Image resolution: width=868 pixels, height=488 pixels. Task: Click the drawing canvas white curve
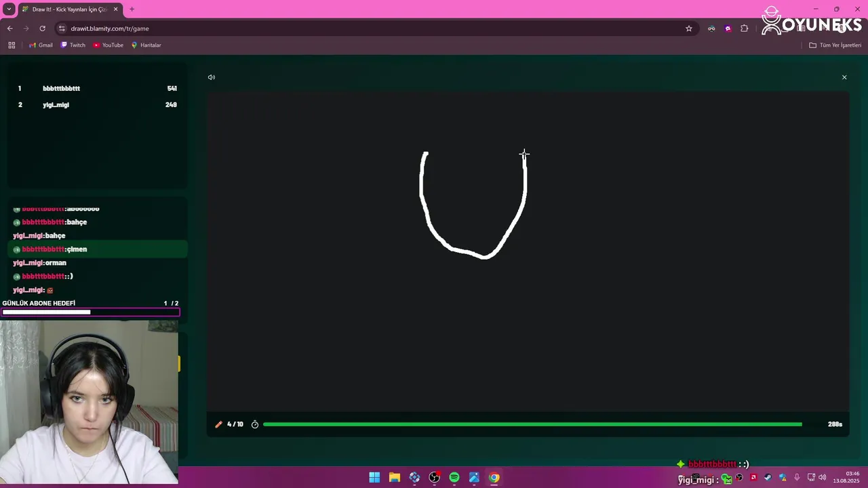pos(473,205)
